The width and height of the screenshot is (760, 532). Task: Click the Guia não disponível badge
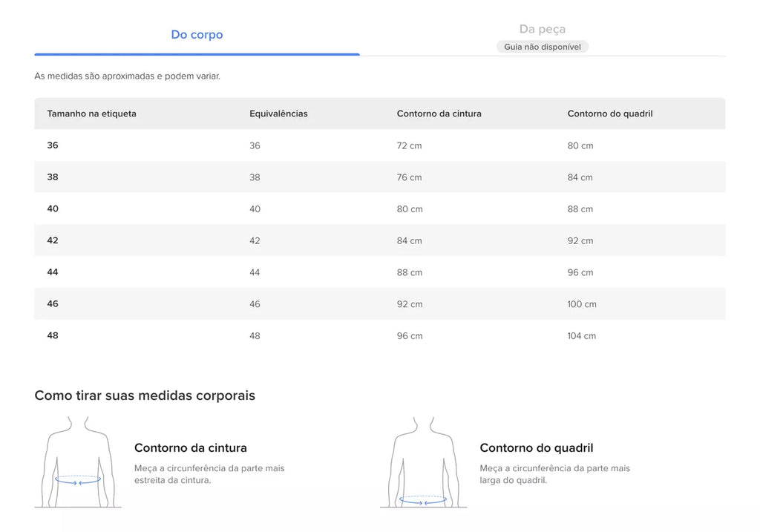click(543, 47)
